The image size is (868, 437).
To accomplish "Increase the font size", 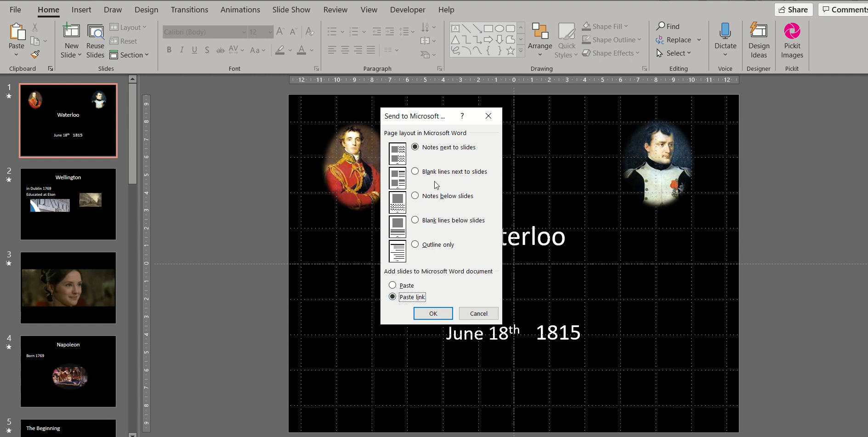I will coord(280,32).
